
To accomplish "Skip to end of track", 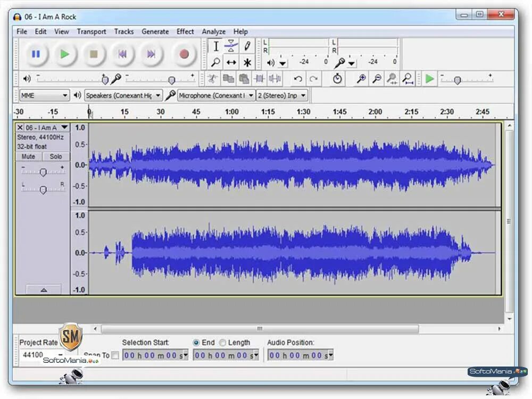I will [x=151, y=54].
